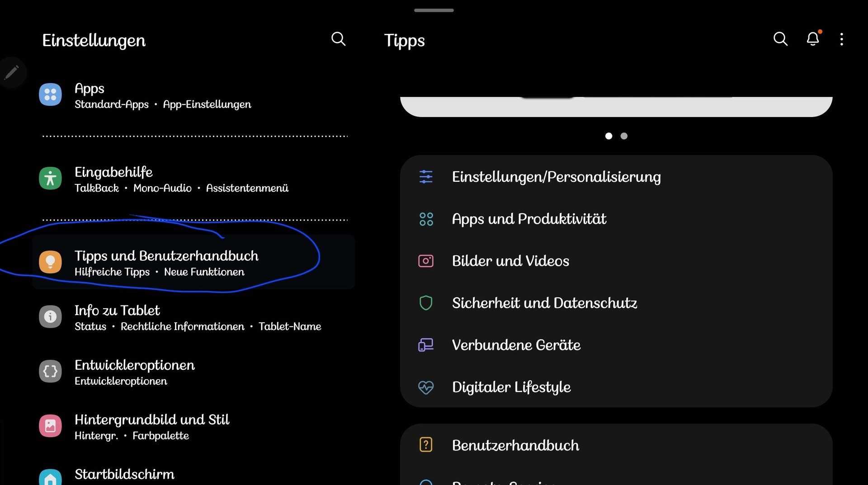Viewport: 868px width, 485px height.
Task: Tap the pencil edit handle
Action: click(x=12, y=72)
